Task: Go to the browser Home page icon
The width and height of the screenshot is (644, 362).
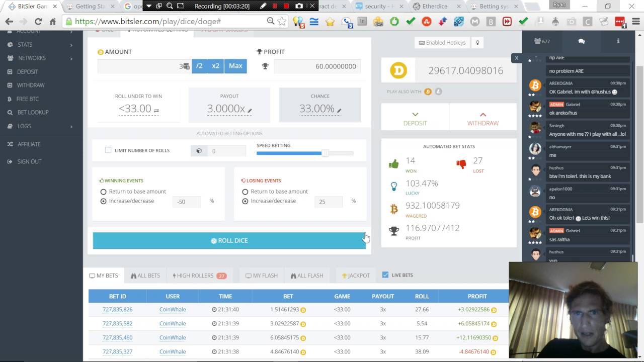Action: (x=53, y=22)
